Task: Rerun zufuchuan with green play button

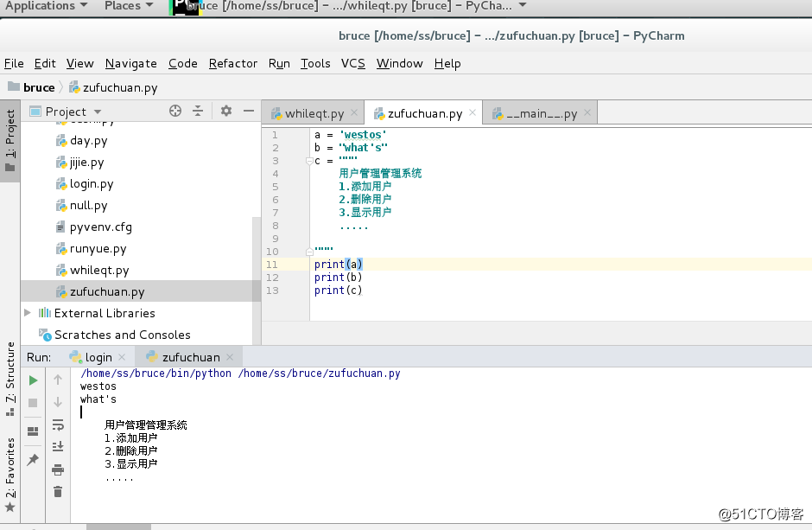Action: click(x=33, y=380)
